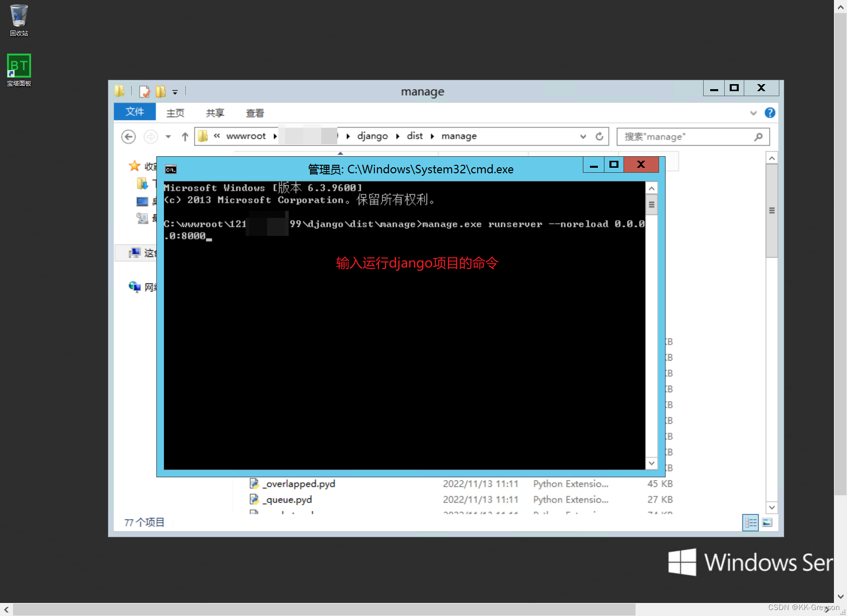Click the _overlapped.pyd file icon
This screenshot has width=847, height=616.
click(255, 484)
